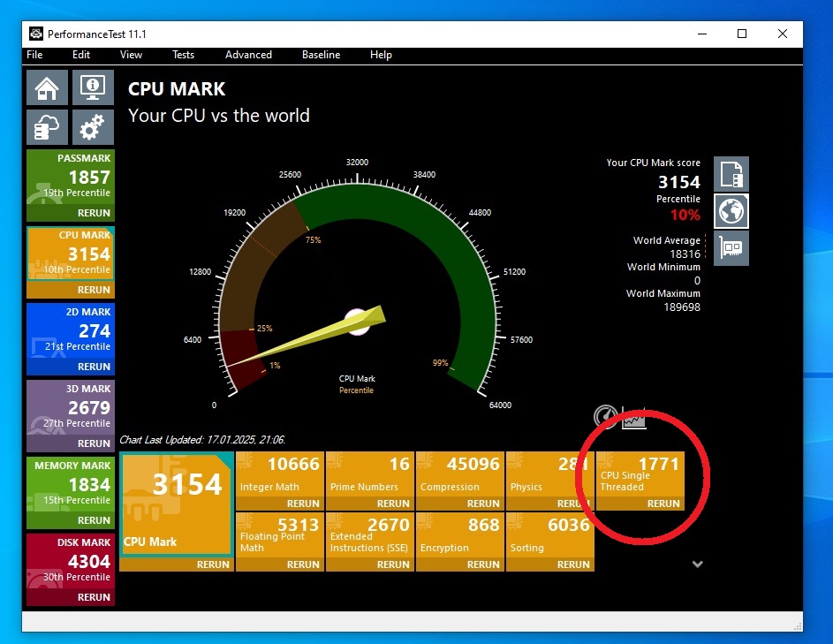833x644 pixels.
Task: Open the View menu
Action: 131,55
